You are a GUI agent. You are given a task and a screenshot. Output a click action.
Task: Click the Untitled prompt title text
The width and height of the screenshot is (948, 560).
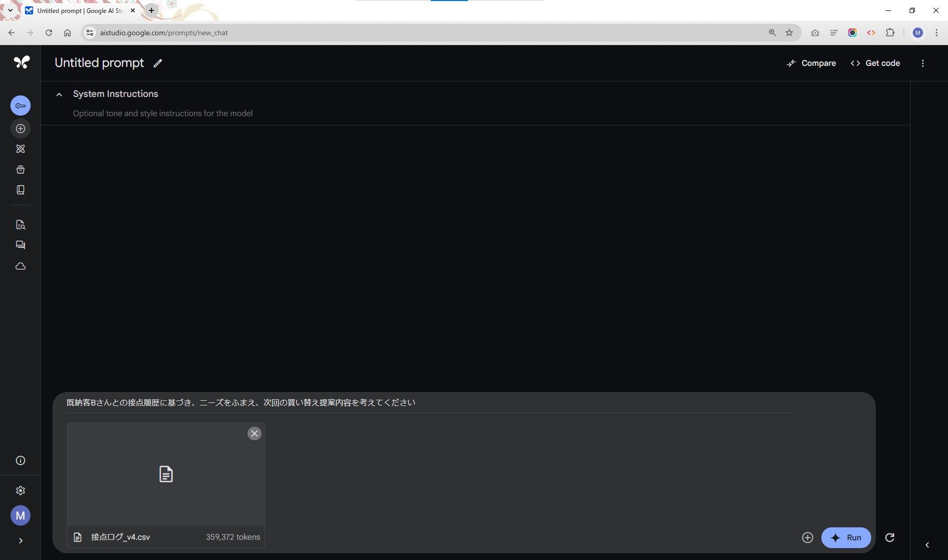coord(99,63)
